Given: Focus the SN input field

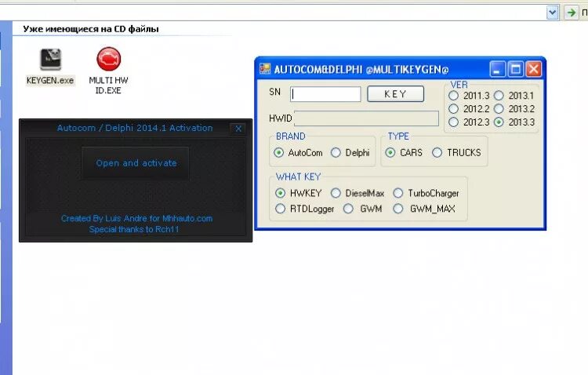Looking at the screenshot, I should [x=325, y=94].
